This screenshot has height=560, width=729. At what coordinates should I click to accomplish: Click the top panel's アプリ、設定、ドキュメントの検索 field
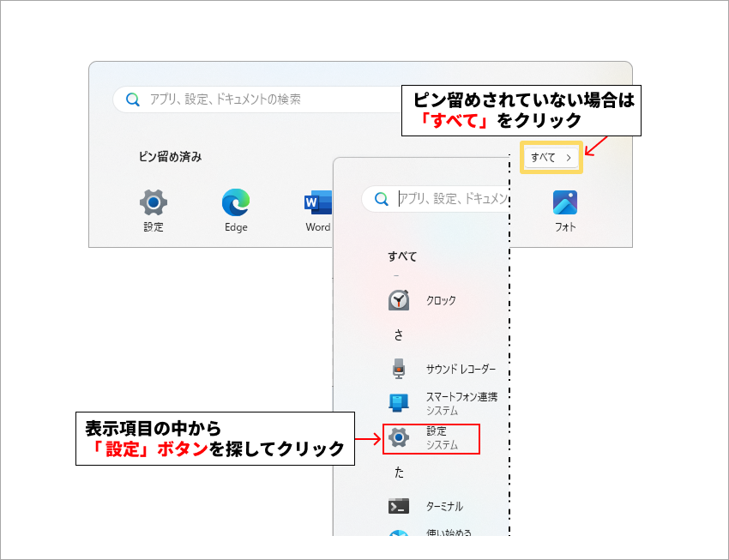(257, 99)
